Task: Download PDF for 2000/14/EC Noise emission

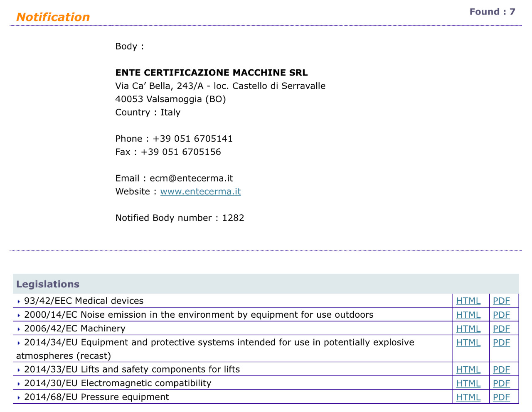Action: [501, 315]
